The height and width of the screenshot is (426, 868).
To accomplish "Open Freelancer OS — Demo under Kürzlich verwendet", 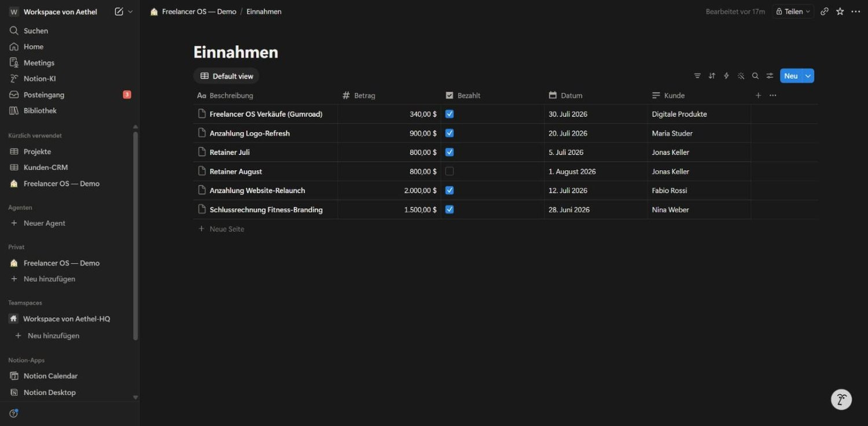I will [x=69, y=183].
